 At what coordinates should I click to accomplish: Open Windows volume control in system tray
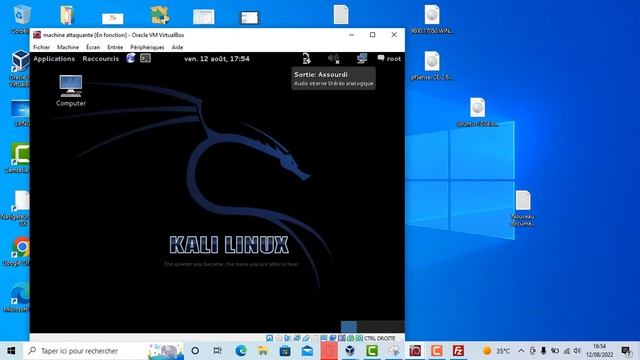pos(577,351)
